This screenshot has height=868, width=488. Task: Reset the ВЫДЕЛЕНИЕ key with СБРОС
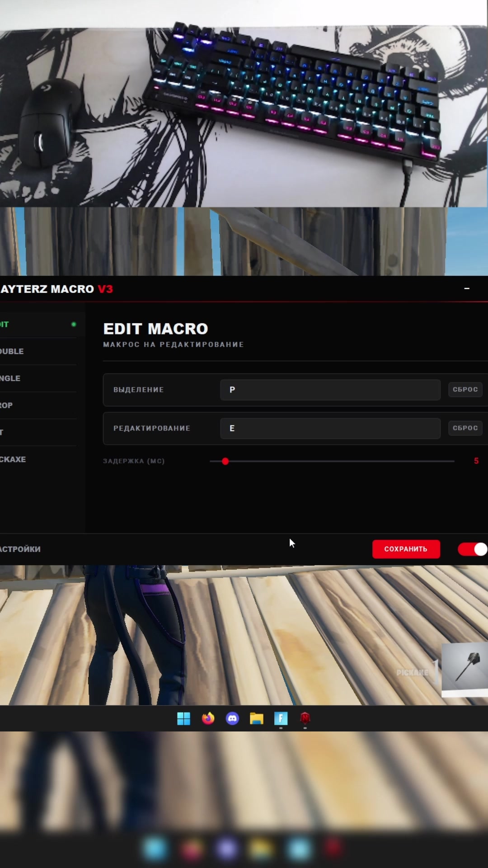[465, 389]
